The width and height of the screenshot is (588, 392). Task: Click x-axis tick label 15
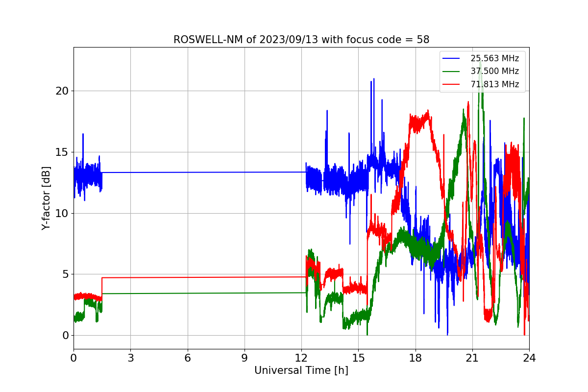tap(358, 358)
